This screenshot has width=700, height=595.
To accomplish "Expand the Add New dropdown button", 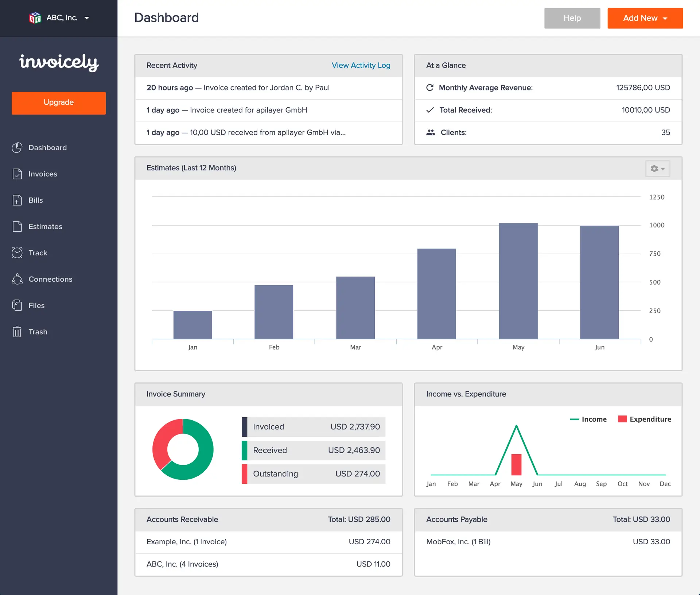I will pos(645,18).
